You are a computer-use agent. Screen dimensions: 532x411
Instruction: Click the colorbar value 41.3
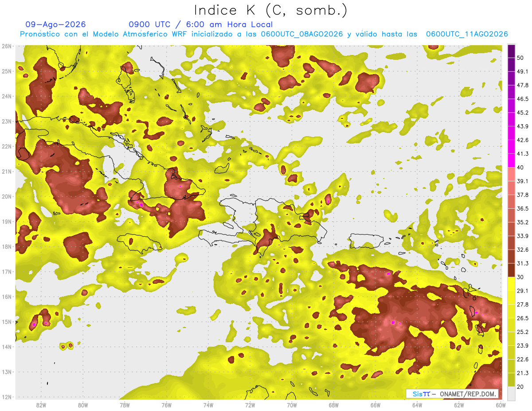522,154
